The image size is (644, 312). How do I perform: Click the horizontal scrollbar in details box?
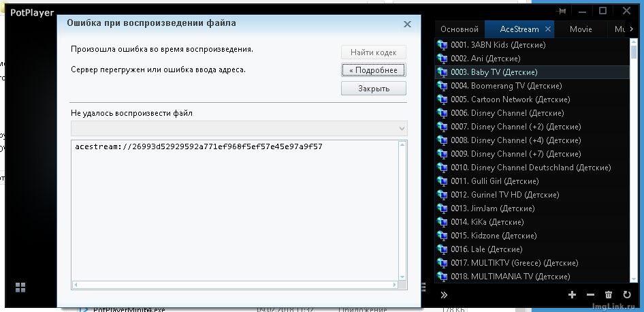point(235,285)
